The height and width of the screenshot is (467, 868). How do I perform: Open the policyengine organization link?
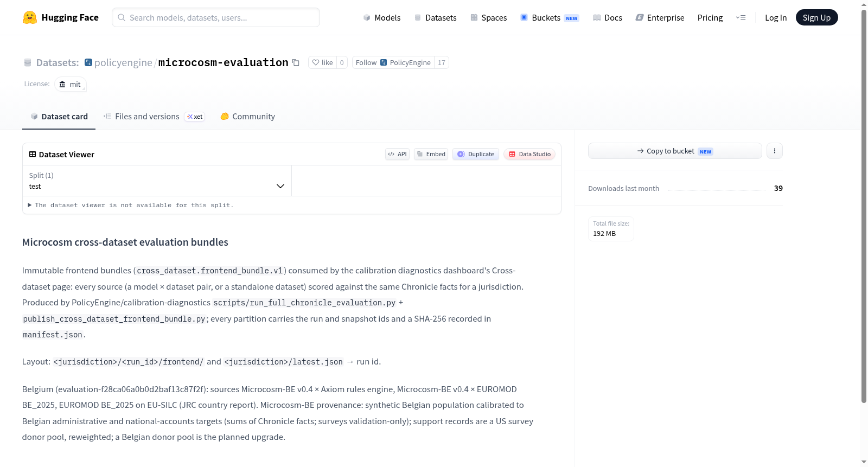point(123,62)
